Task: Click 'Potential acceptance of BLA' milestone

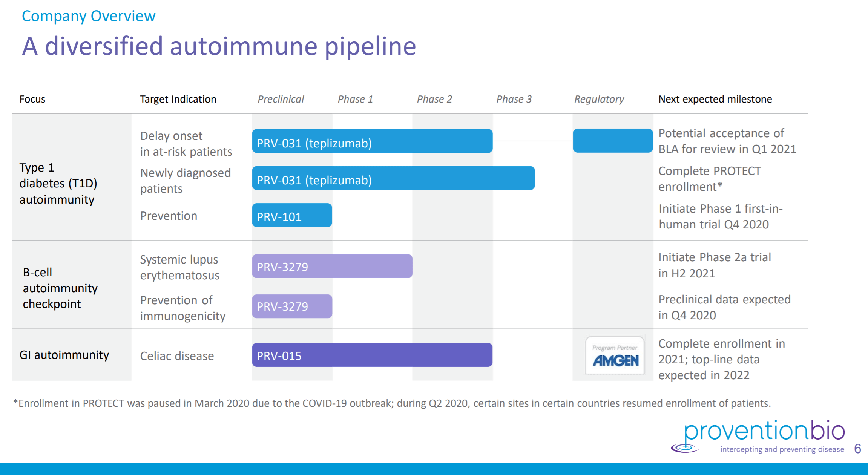Action: (x=727, y=141)
